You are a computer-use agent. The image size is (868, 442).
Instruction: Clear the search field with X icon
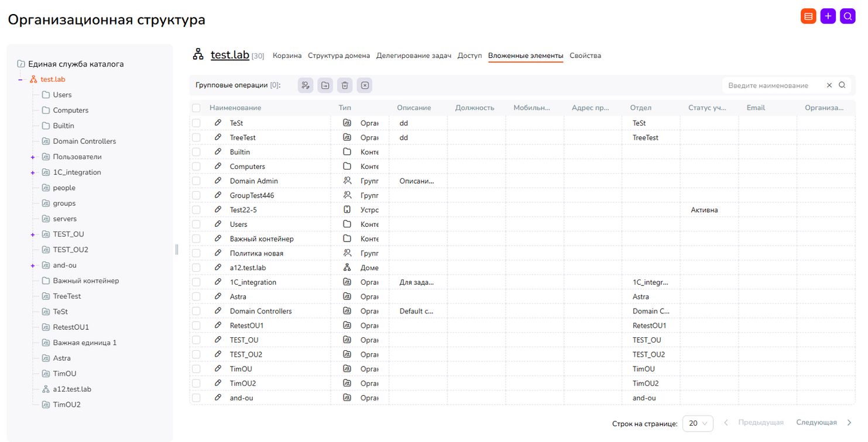829,85
